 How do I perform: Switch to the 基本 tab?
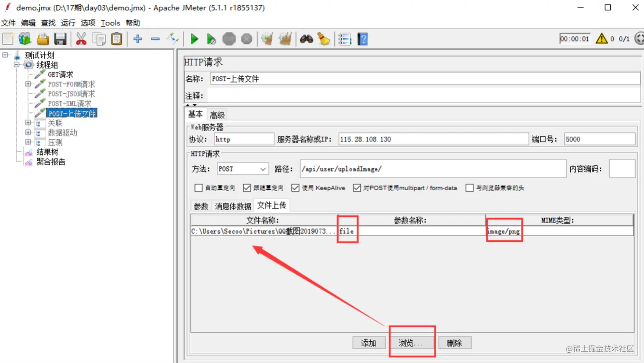pyautogui.click(x=195, y=114)
